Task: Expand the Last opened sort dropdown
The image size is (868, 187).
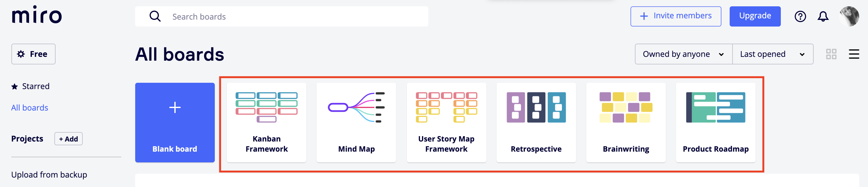Action: 772,54
